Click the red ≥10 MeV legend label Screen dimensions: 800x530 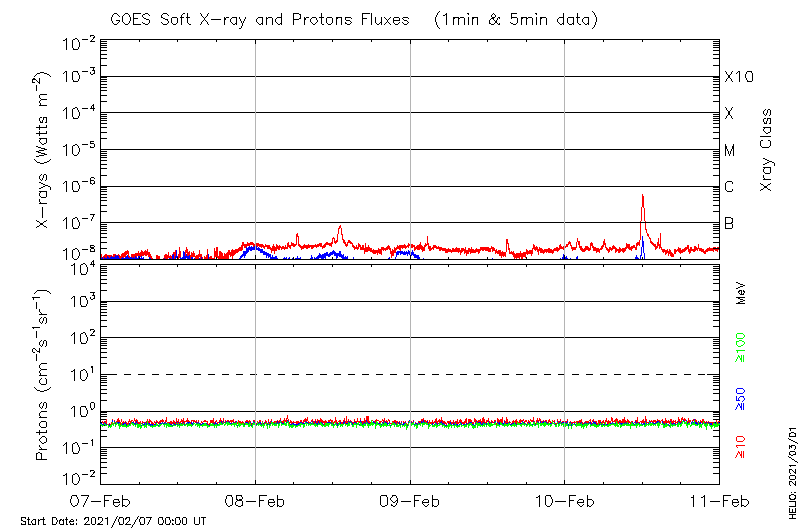[x=741, y=447]
